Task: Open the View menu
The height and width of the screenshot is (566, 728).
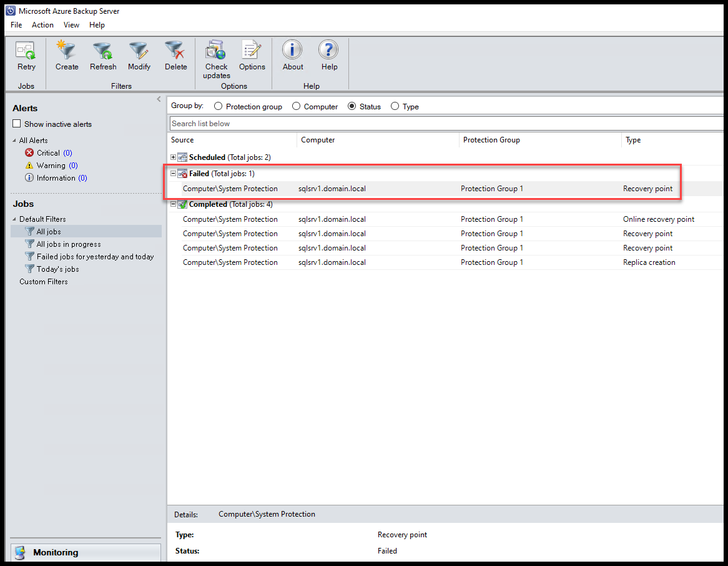Action: 71,25
